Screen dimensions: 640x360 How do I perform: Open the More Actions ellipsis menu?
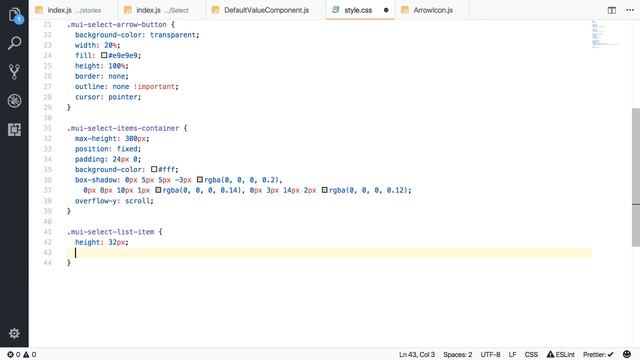click(630, 10)
